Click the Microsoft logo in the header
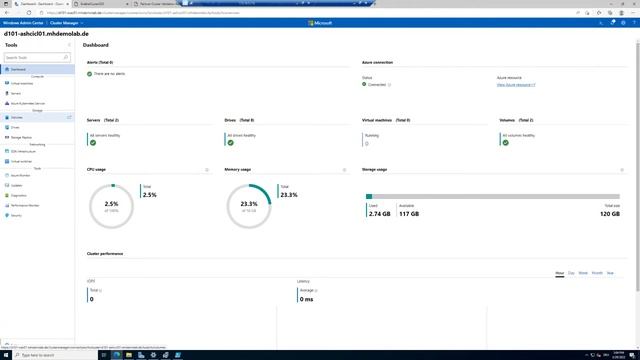640x360 pixels. 320,23
